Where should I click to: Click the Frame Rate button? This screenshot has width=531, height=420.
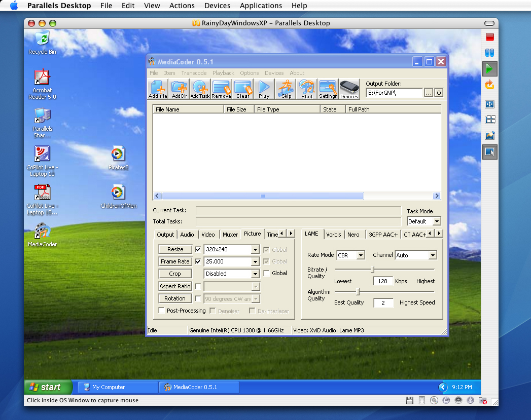point(175,262)
